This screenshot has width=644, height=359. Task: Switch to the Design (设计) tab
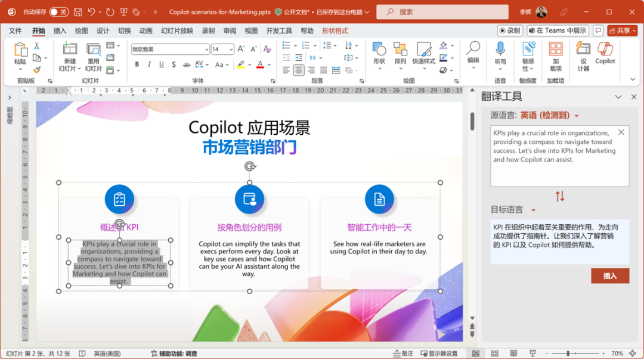(x=103, y=31)
